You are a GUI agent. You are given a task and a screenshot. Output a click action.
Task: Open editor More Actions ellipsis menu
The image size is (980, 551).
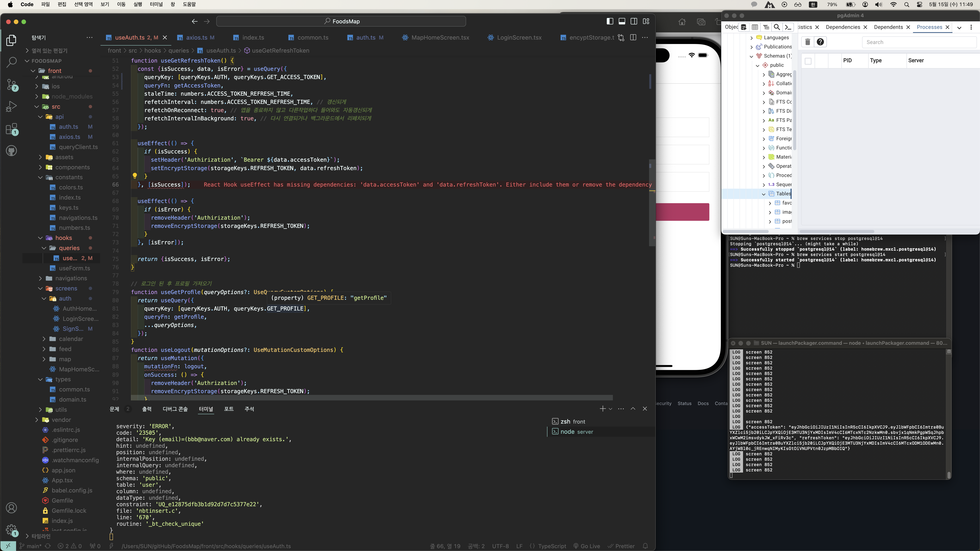click(x=645, y=37)
